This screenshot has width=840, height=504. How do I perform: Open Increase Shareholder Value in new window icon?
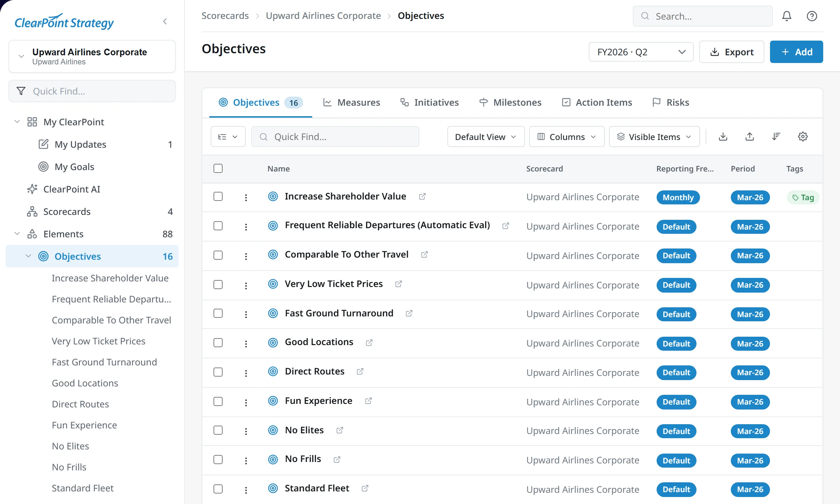coord(422,196)
